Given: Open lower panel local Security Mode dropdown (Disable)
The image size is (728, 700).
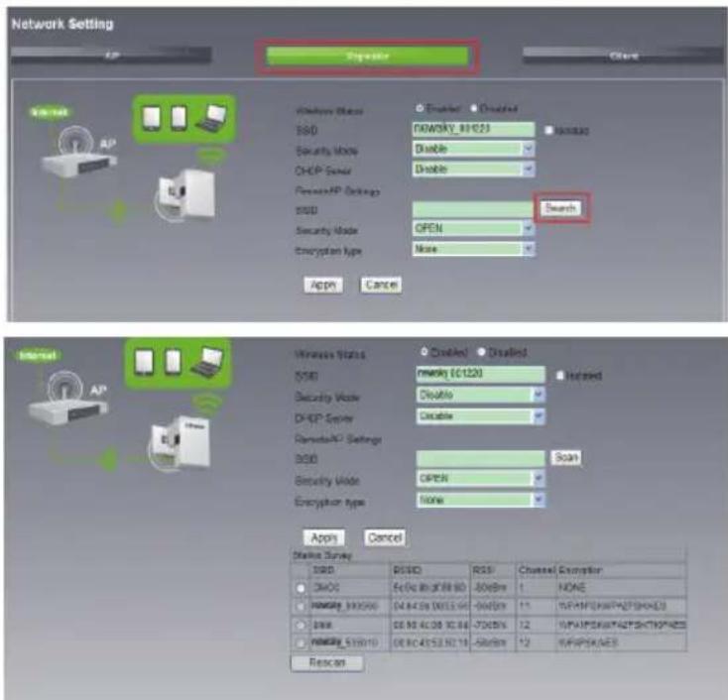Looking at the screenshot, I should click(480, 395).
